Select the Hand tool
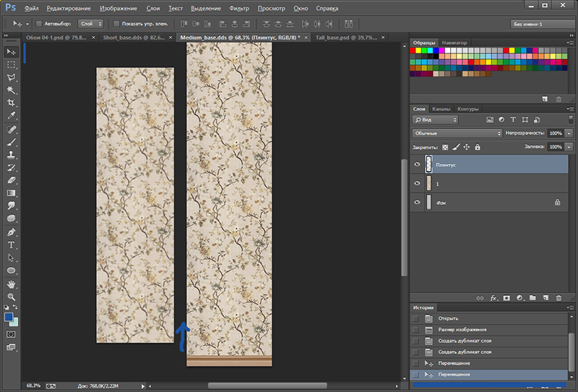578x392 pixels. [12, 284]
